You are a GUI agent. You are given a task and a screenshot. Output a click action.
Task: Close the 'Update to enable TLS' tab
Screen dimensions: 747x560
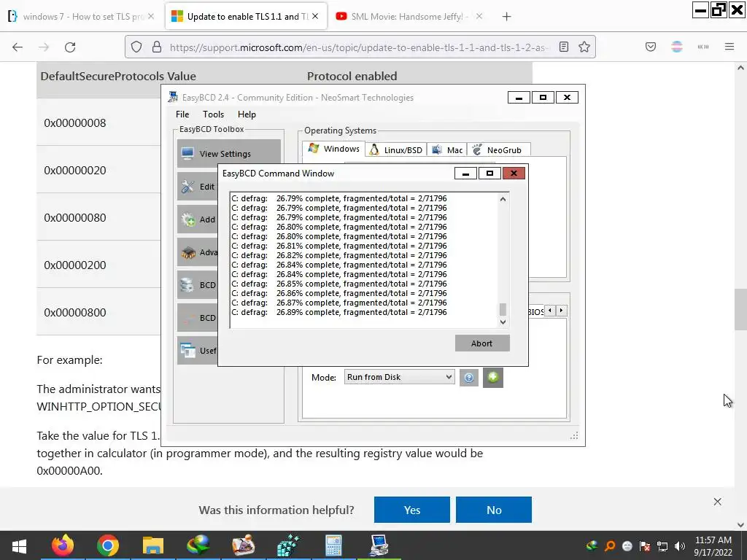click(x=315, y=16)
